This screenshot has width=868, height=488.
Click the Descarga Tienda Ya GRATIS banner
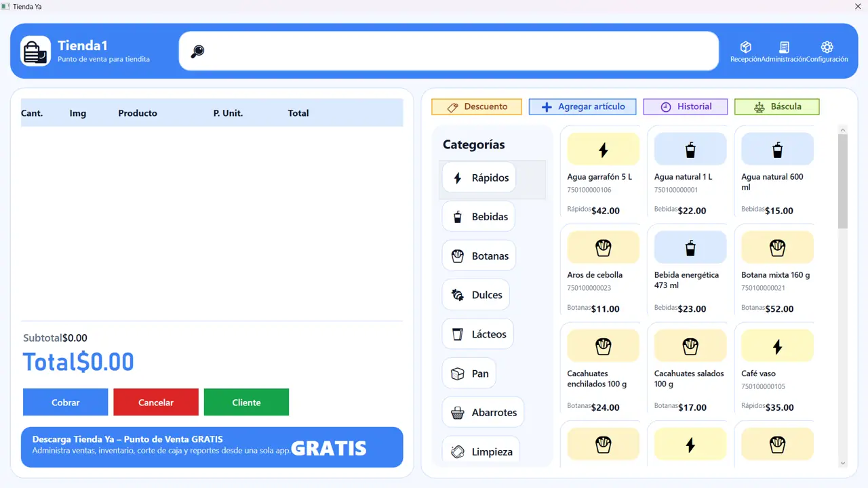click(x=212, y=447)
